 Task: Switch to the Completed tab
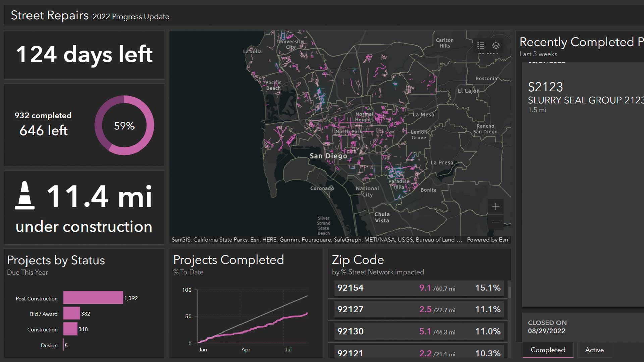click(548, 350)
